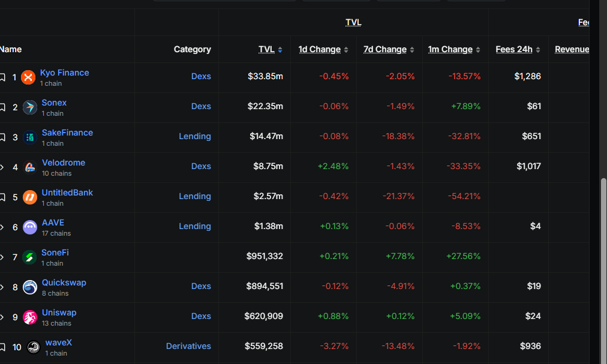Viewport: 607px width, 364px height.
Task: Click the TVL group header
Action: (353, 22)
